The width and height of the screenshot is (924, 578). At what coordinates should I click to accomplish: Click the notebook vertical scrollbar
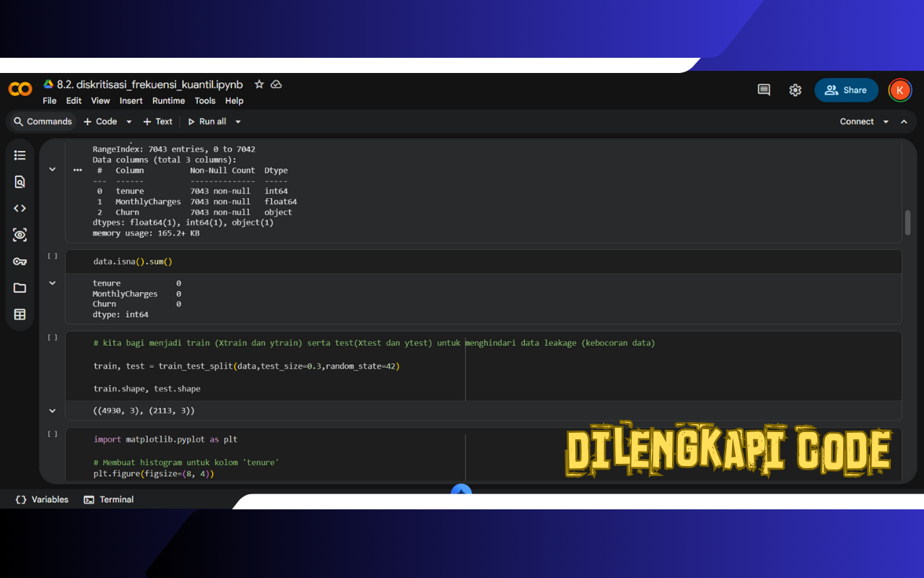click(x=907, y=223)
